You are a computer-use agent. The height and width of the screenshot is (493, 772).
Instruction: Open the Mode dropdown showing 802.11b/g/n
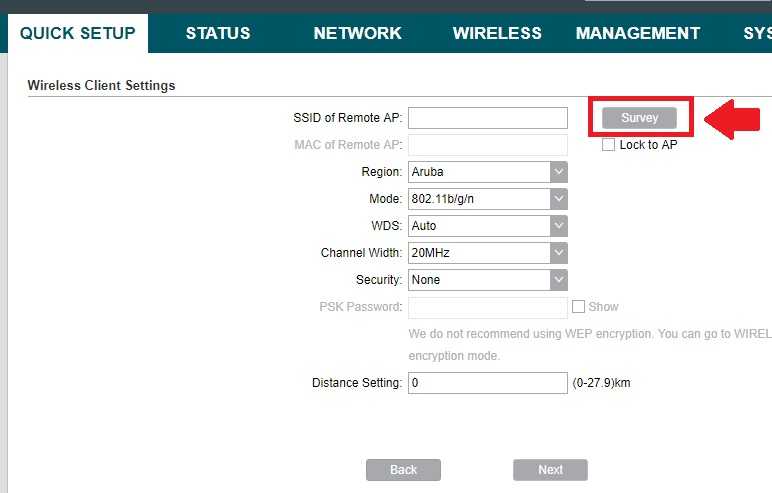click(488, 199)
